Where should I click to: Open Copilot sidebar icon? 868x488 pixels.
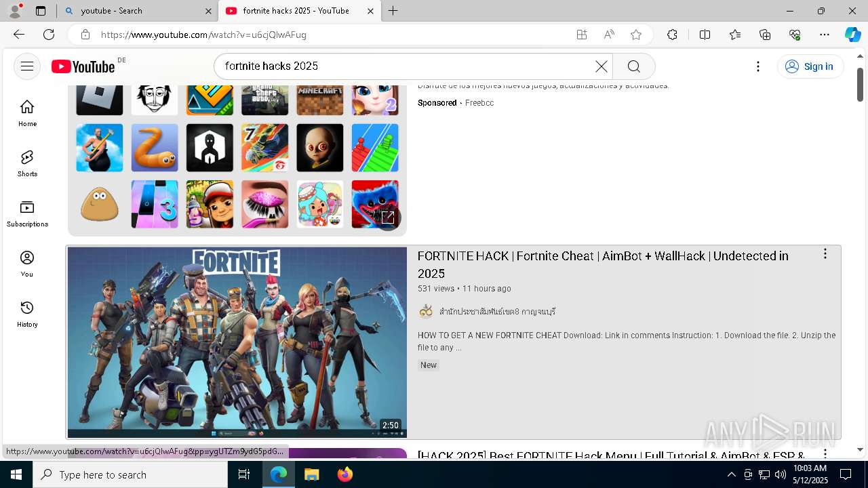click(853, 35)
